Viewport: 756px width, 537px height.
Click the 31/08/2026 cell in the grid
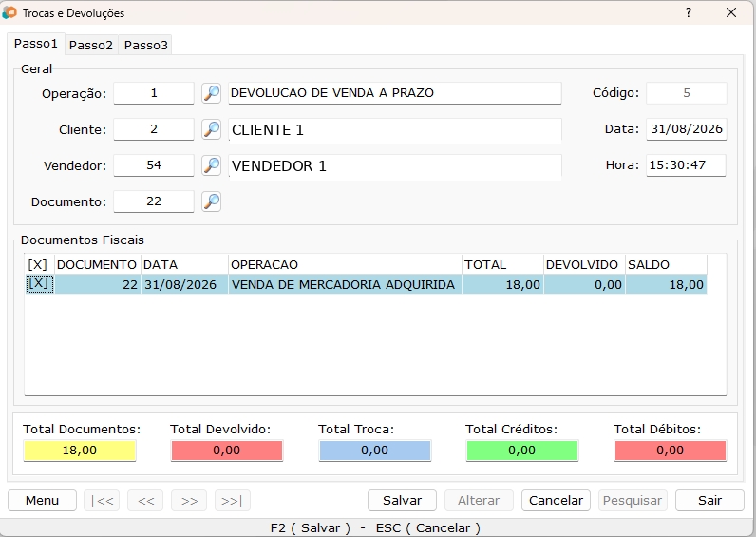click(184, 284)
